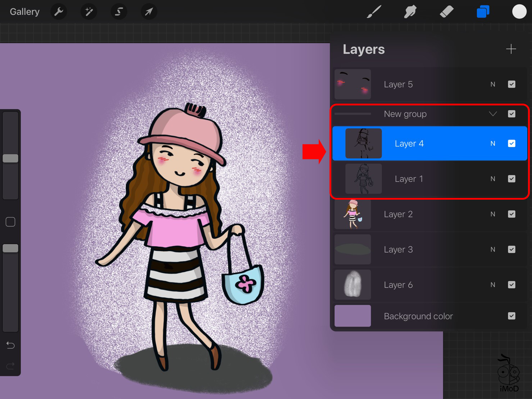Select the Paint brush tool

pyautogui.click(x=374, y=12)
